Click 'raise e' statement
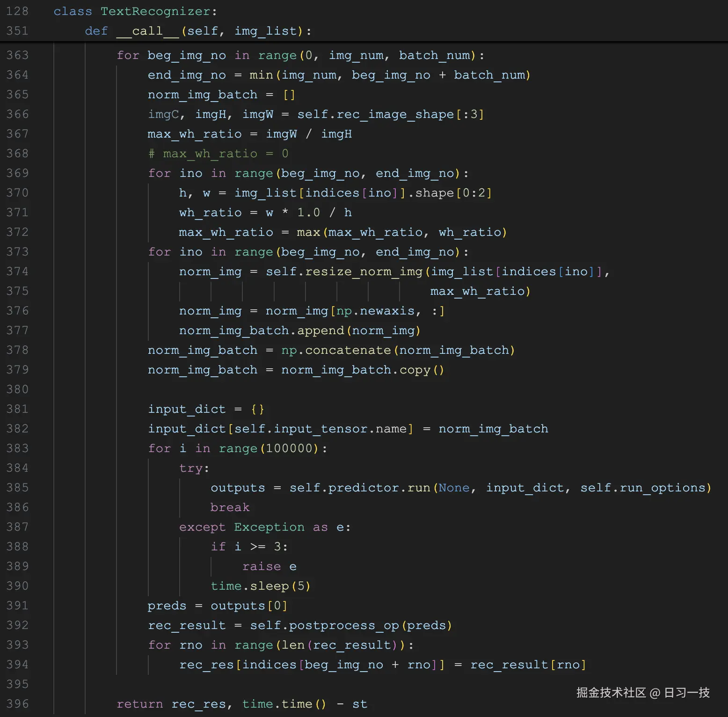Viewport: 728px width, 717px height. [269, 566]
